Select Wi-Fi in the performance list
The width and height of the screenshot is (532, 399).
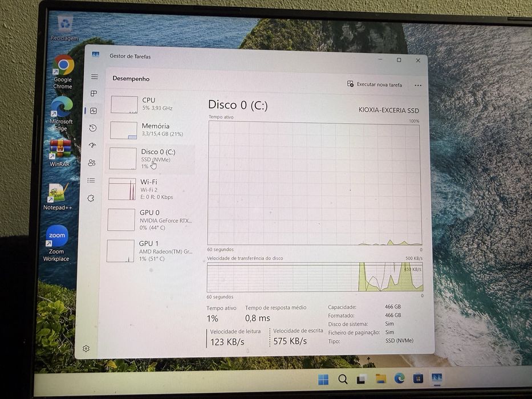[151, 189]
